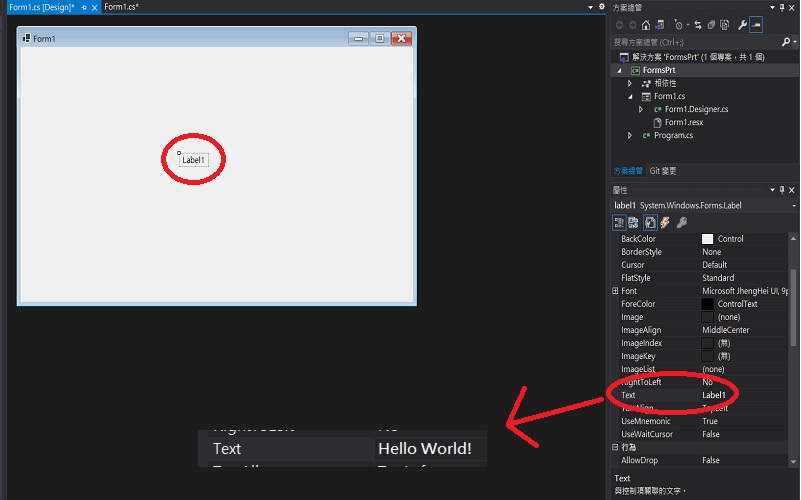Click the BackColor white color swatch

pyautogui.click(x=708, y=239)
